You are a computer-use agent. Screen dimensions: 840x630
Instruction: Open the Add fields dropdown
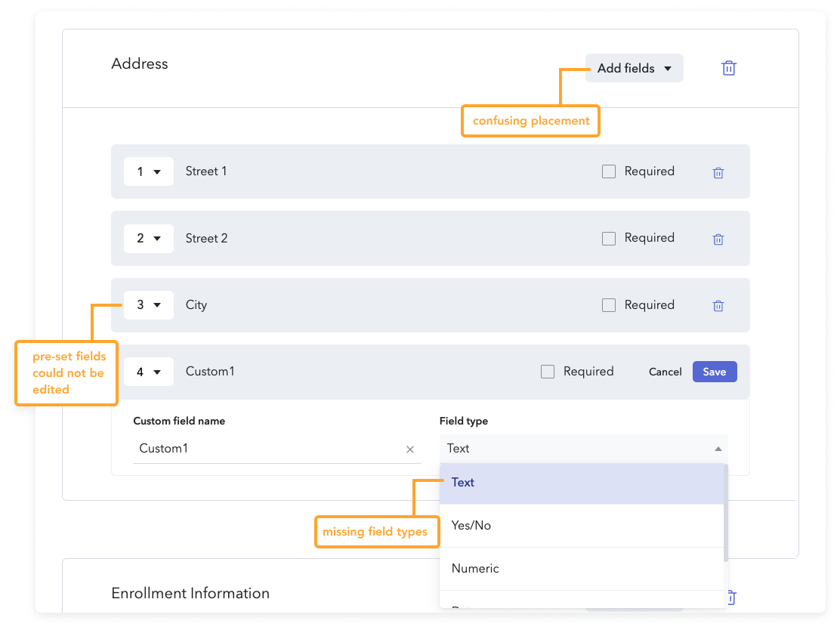pyautogui.click(x=635, y=68)
